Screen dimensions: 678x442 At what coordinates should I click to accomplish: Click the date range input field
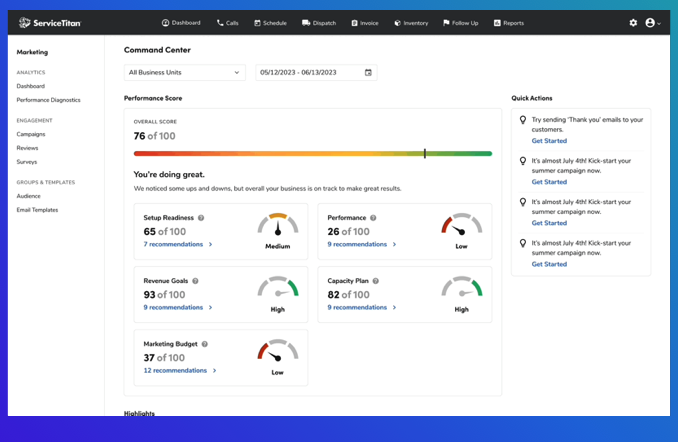point(308,72)
